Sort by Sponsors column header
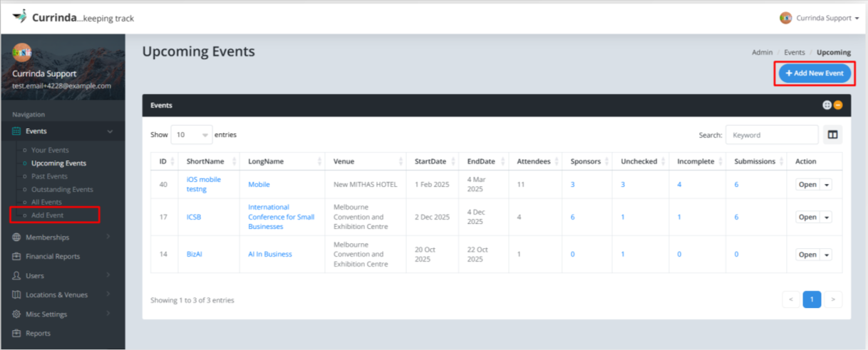 pyautogui.click(x=587, y=162)
